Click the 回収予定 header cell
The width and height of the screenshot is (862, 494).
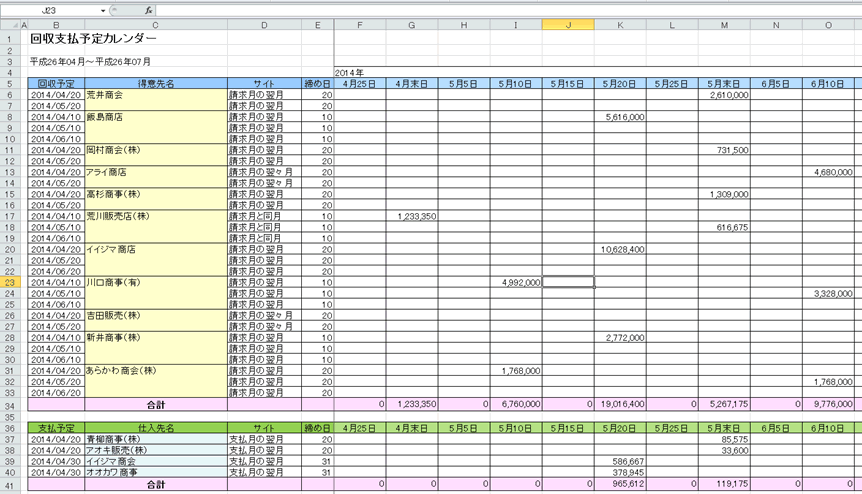coord(56,84)
